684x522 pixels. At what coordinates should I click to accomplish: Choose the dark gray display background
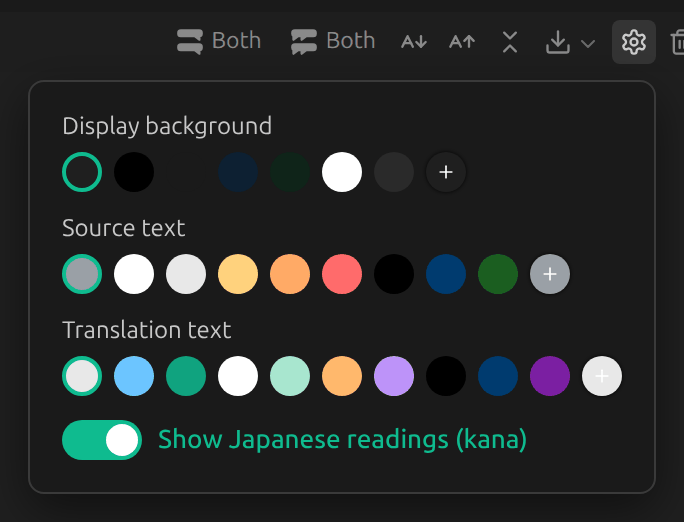point(393,172)
